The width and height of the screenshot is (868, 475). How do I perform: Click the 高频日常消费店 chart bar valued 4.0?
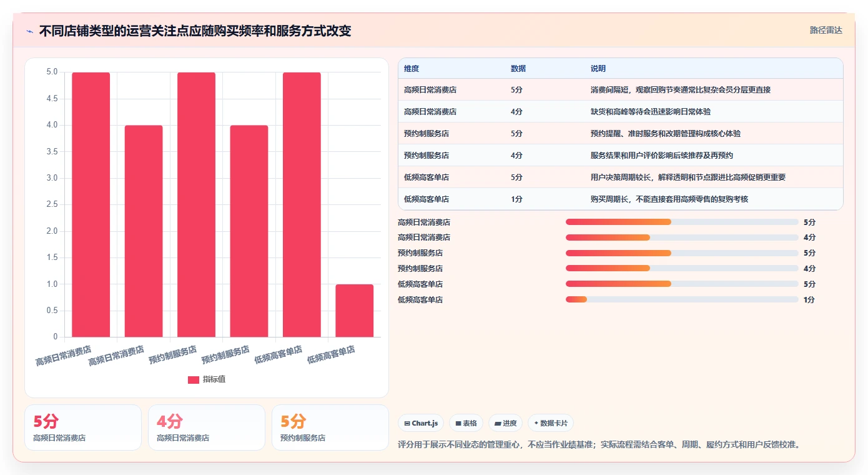pos(144,231)
